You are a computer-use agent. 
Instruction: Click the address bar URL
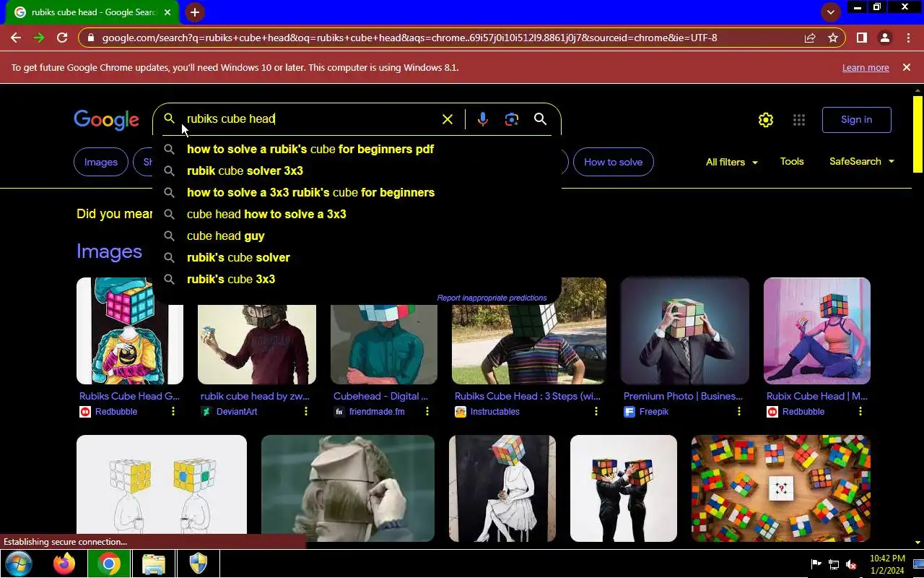(x=409, y=38)
